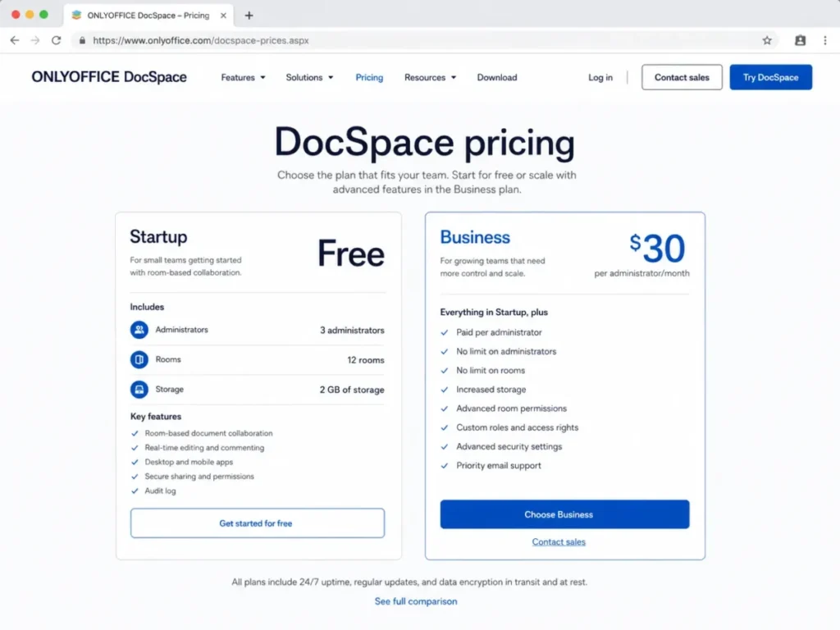The width and height of the screenshot is (840, 630).
Task: Expand the Features dropdown menu
Action: click(243, 77)
